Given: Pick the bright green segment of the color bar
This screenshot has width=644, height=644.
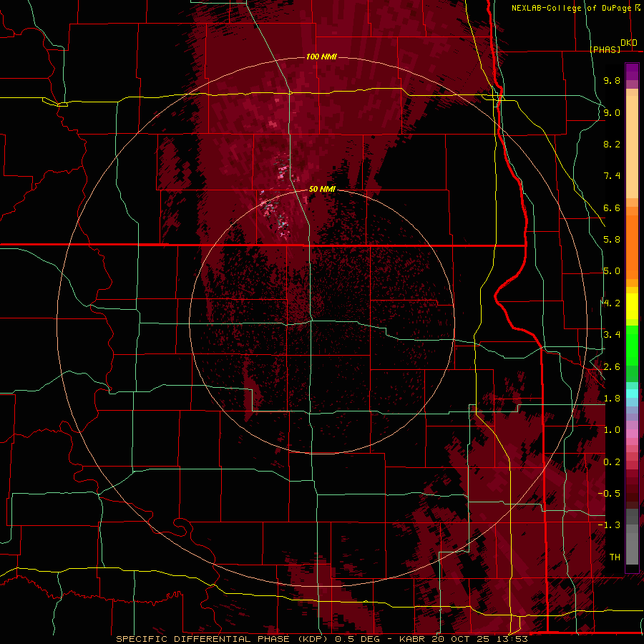Looking at the screenshot, I should pyautogui.click(x=632, y=346).
